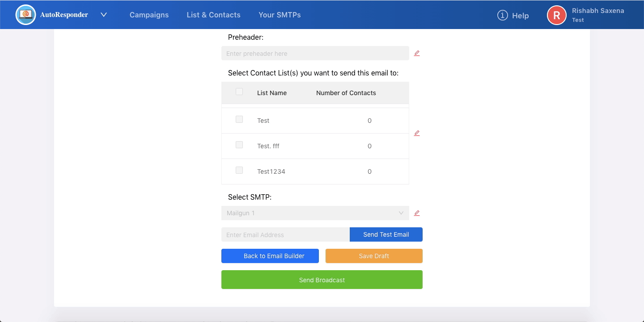Check the 'Test. fff' list checkbox
Screen dimensions: 644x322
pos(239,145)
